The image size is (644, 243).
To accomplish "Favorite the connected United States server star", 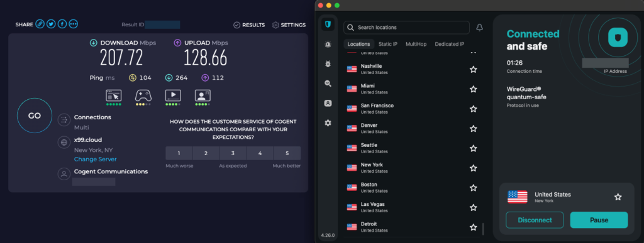I will (618, 197).
